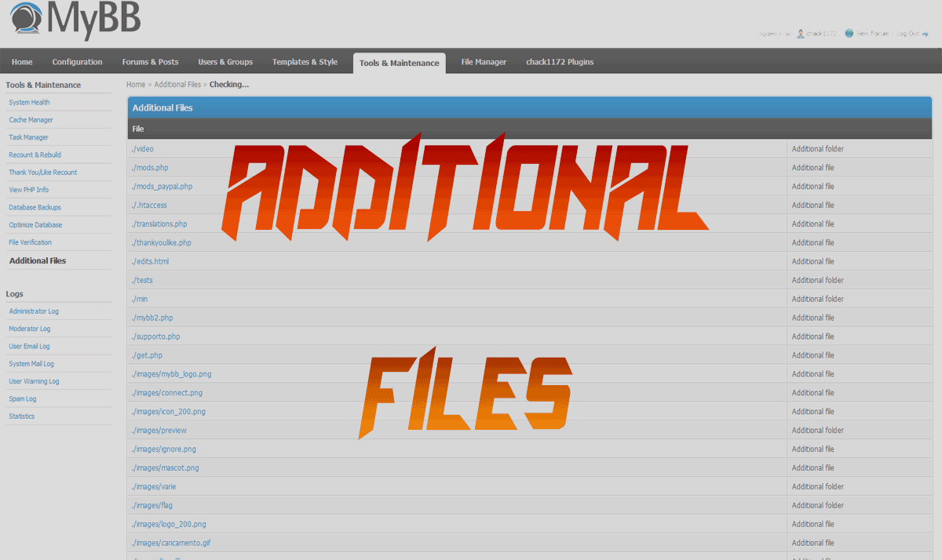View the Administrator Log
The image size is (942, 560).
click(33, 311)
